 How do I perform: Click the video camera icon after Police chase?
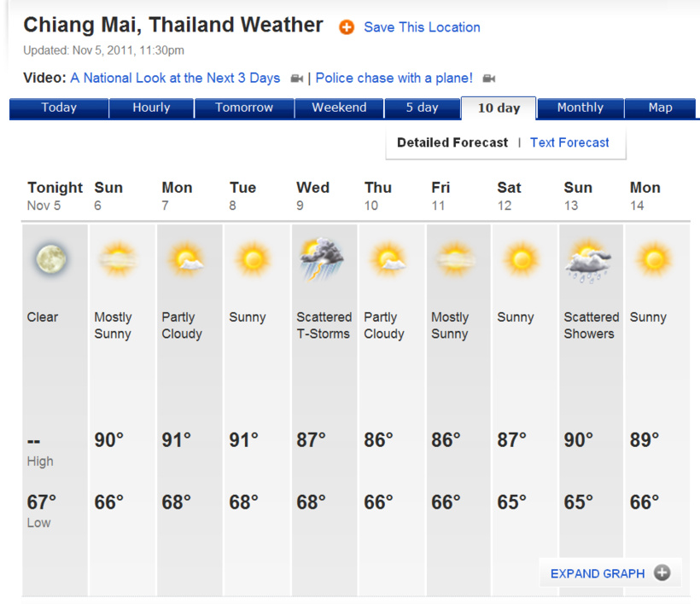point(489,78)
